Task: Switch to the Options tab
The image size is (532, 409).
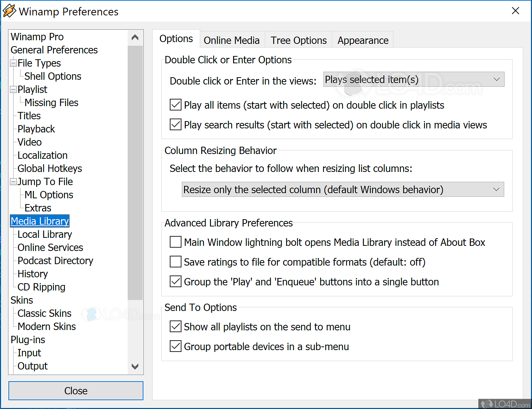Action: coord(176,39)
